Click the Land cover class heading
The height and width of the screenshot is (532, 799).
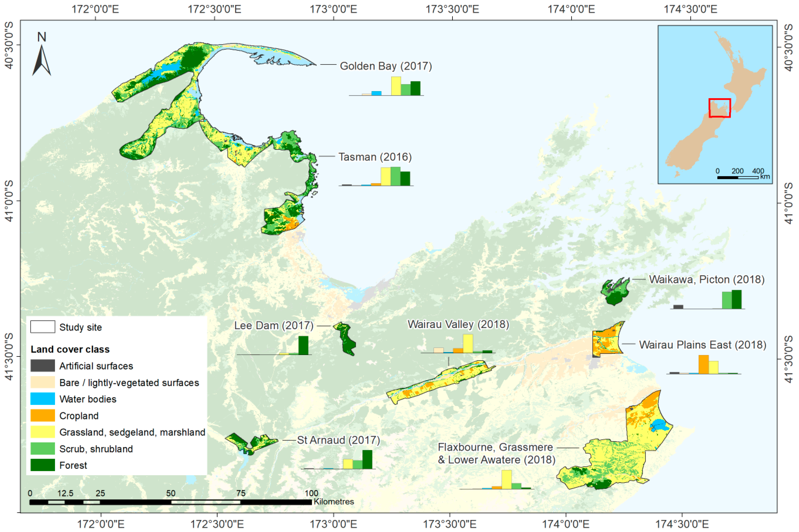pyautogui.click(x=70, y=349)
